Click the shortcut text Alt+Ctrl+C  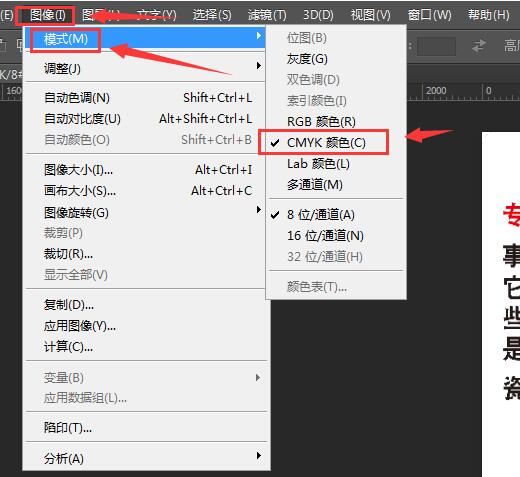point(222,191)
